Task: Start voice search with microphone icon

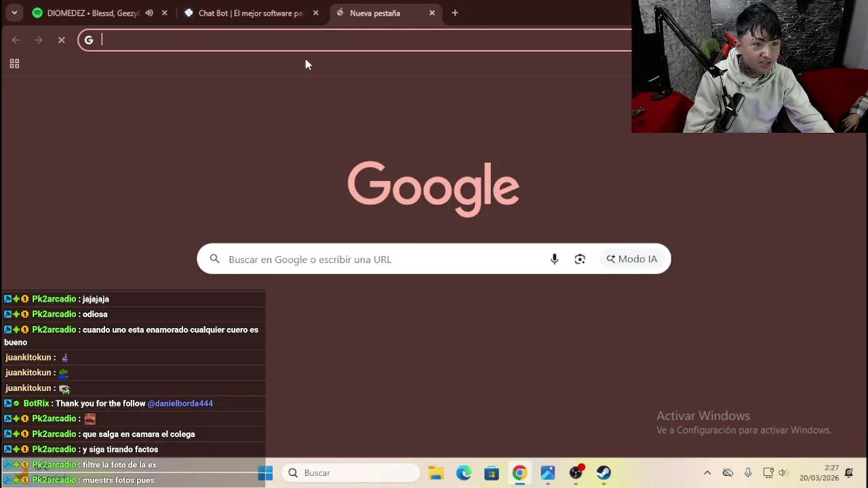Action: coord(554,259)
